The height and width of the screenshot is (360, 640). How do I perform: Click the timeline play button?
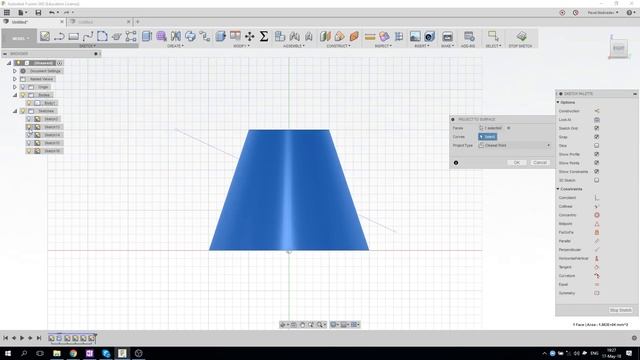tap(22, 338)
